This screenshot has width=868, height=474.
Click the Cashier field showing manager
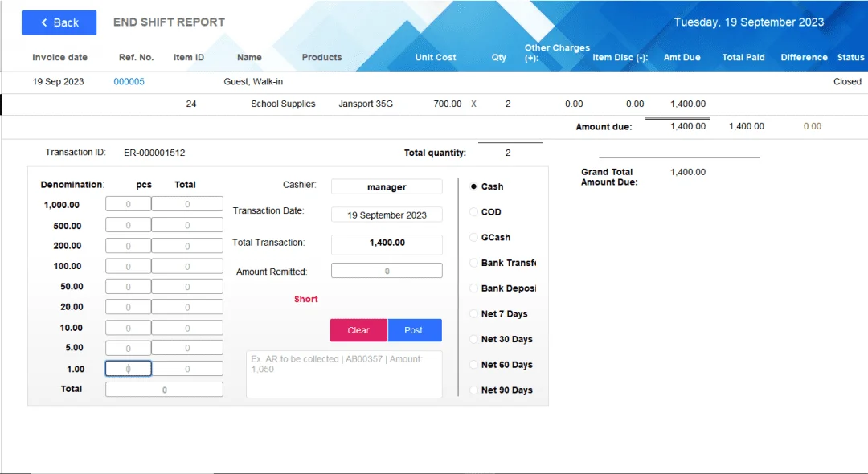(x=387, y=187)
